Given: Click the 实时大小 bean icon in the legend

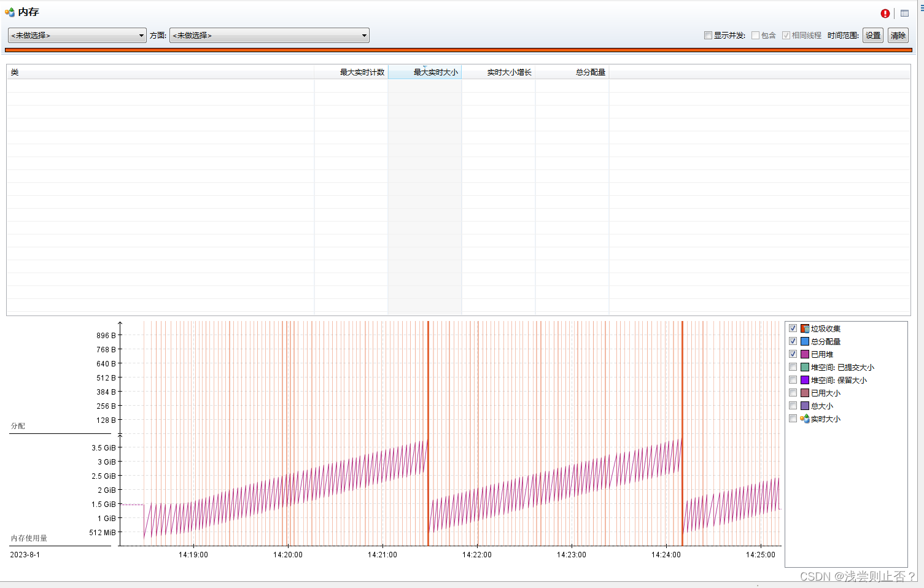Looking at the screenshot, I should [805, 419].
